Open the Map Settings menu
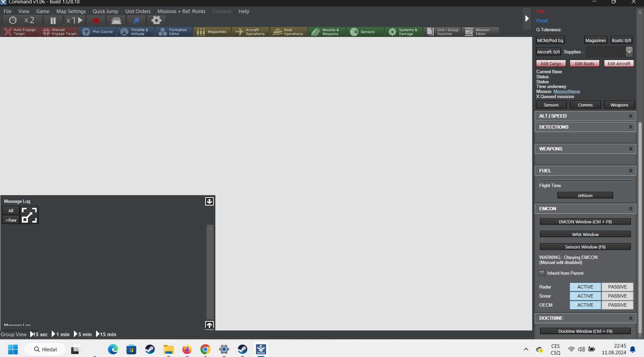 (x=71, y=11)
